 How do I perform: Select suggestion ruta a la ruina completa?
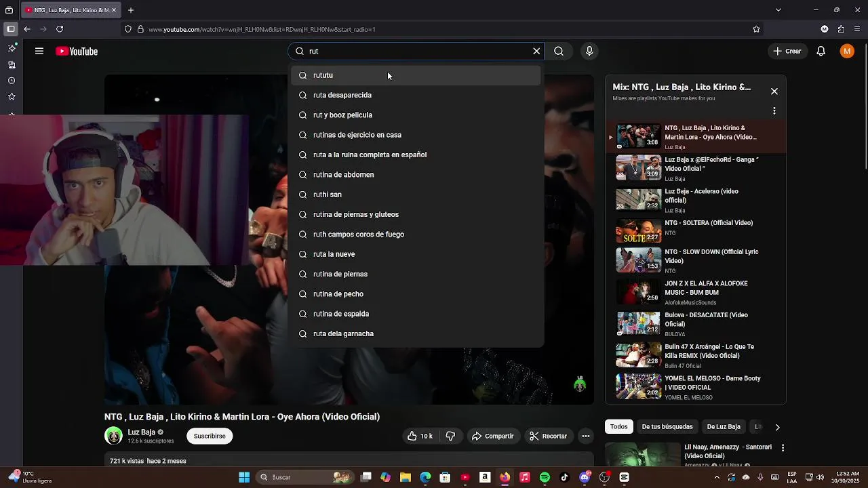416,155
